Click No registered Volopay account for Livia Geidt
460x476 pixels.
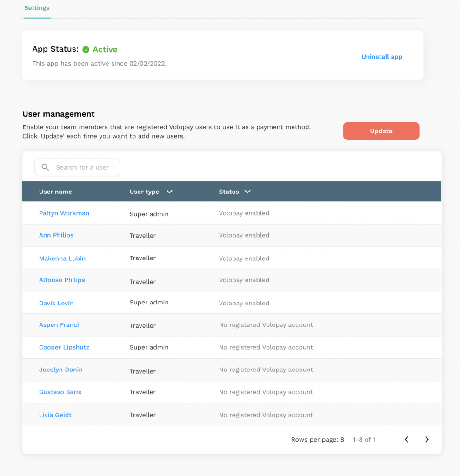coord(266,415)
